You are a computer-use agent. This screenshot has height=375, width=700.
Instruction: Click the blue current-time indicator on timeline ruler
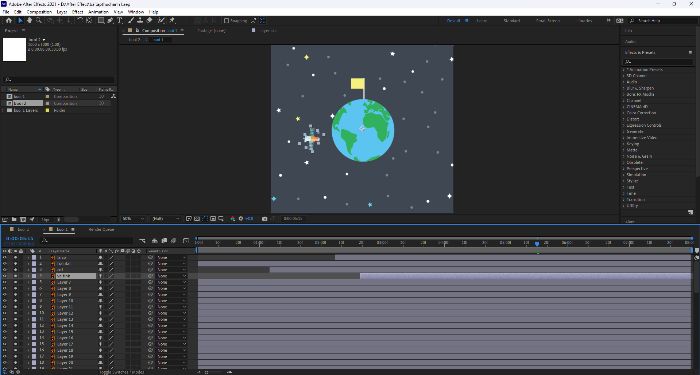[537, 244]
